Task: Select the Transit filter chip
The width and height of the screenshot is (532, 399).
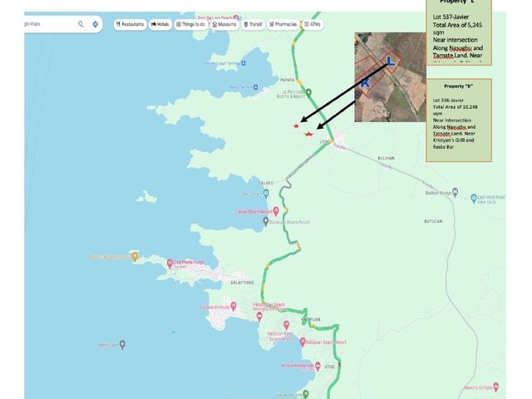Action: click(253, 24)
